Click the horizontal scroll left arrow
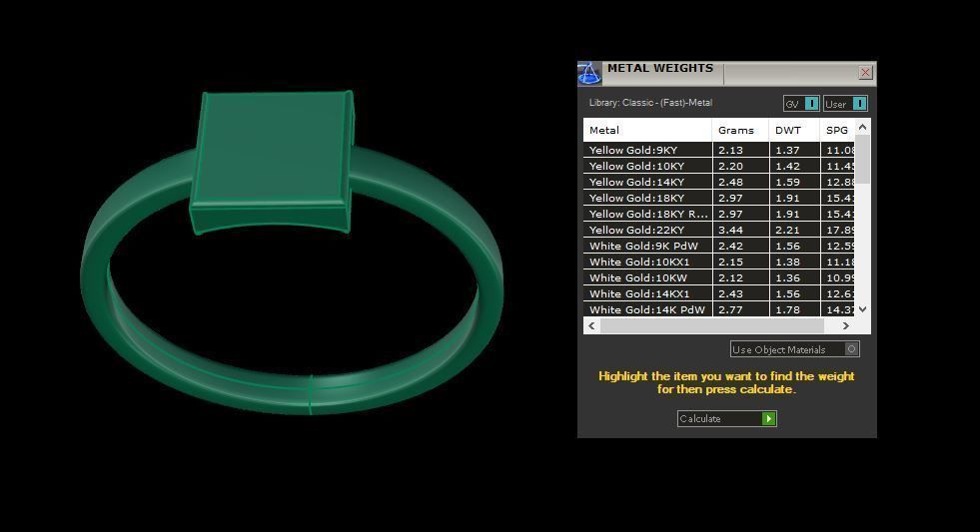Image resolution: width=980 pixels, height=532 pixels. tap(591, 326)
